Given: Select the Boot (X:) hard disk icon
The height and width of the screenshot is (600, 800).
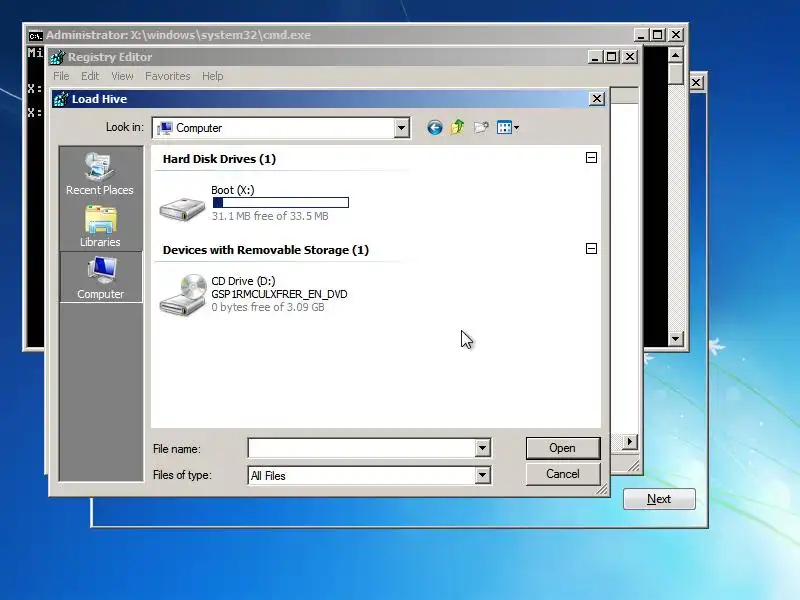Looking at the screenshot, I should [x=182, y=209].
